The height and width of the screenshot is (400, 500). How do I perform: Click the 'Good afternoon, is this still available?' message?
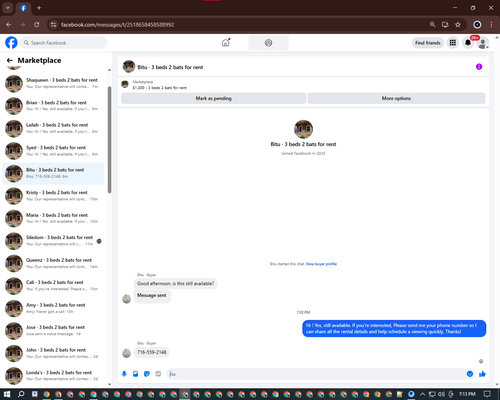(176, 284)
